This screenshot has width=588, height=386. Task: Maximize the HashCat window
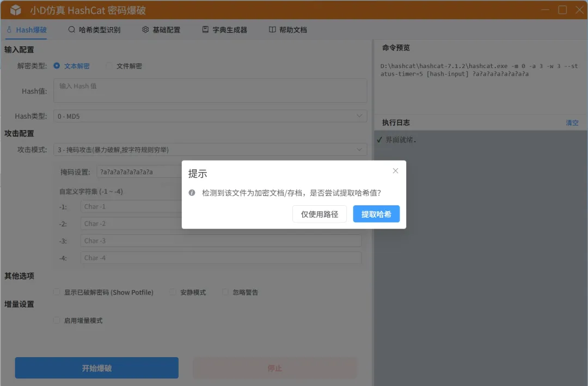click(562, 10)
